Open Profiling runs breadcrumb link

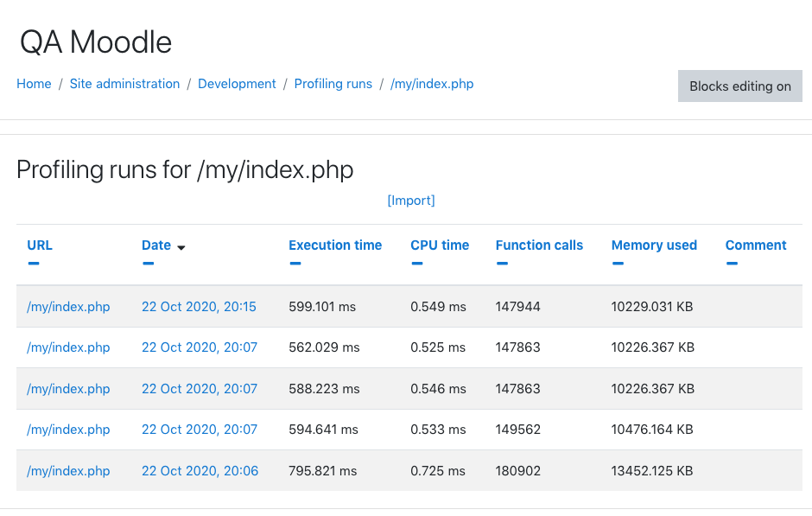333,84
